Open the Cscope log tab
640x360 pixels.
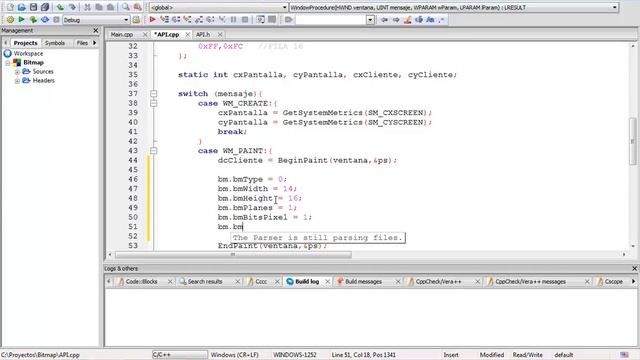click(x=613, y=282)
